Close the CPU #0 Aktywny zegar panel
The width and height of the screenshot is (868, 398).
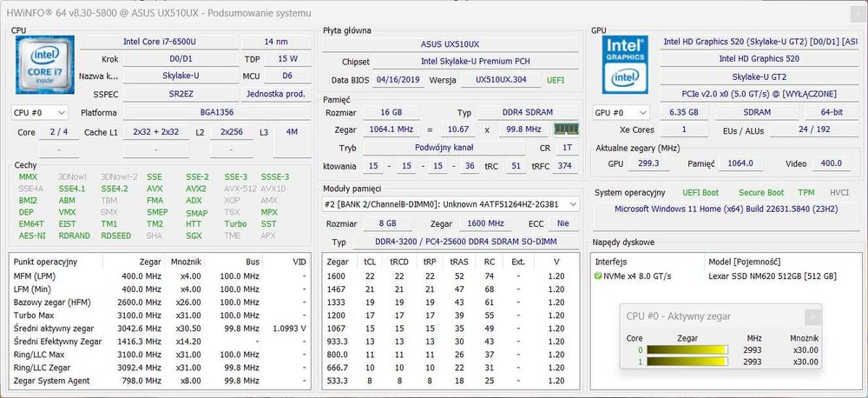point(812,316)
